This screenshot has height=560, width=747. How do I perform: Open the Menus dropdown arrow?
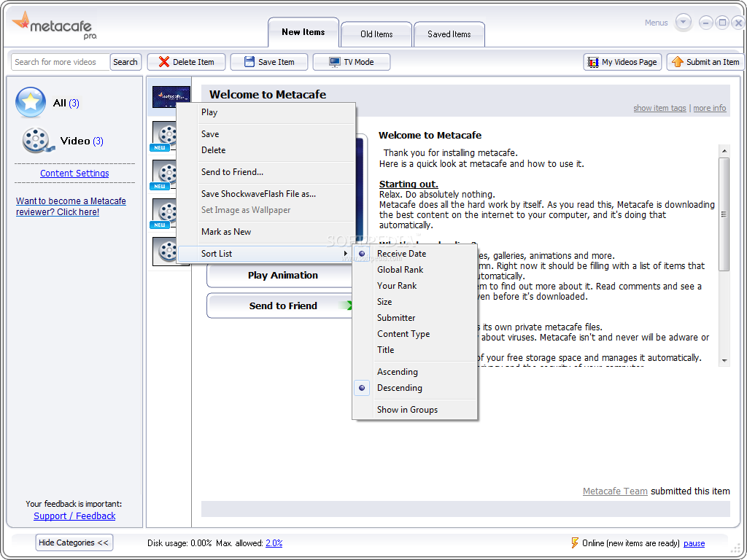coord(683,23)
